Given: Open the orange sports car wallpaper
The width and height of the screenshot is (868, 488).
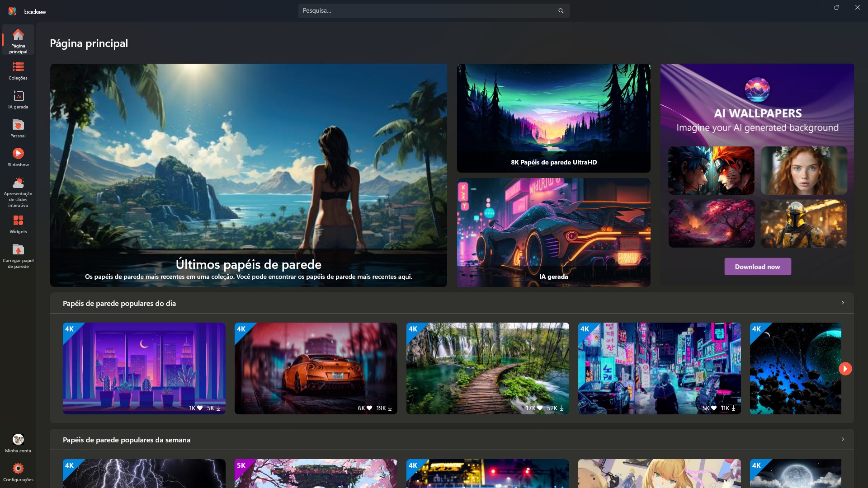Looking at the screenshot, I should [316, 368].
